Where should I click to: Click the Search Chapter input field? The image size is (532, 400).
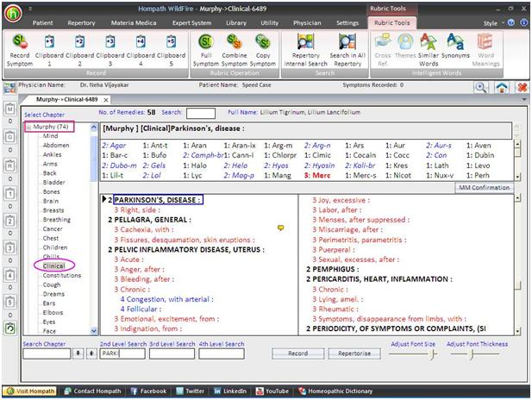click(47, 353)
